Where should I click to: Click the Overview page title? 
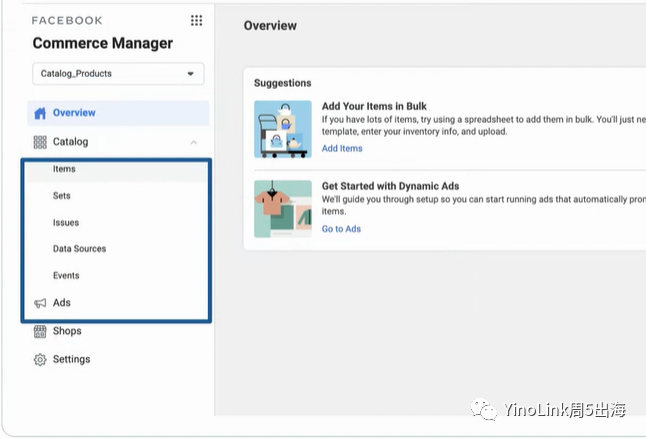(270, 26)
